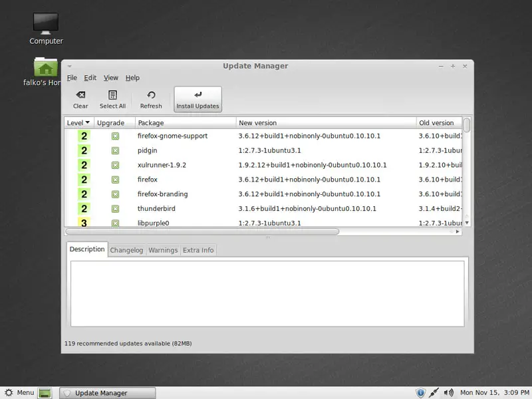Viewport: 532px width, 399px height.
Task: Maximize the Update Manager window
Action: point(453,66)
